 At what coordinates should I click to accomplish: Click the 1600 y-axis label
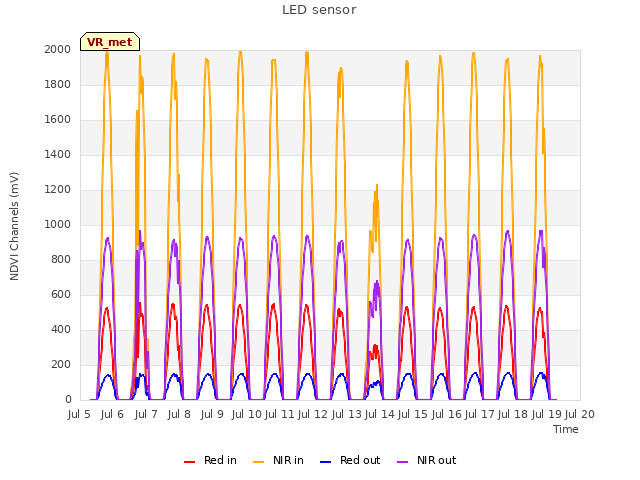[58, 120]
